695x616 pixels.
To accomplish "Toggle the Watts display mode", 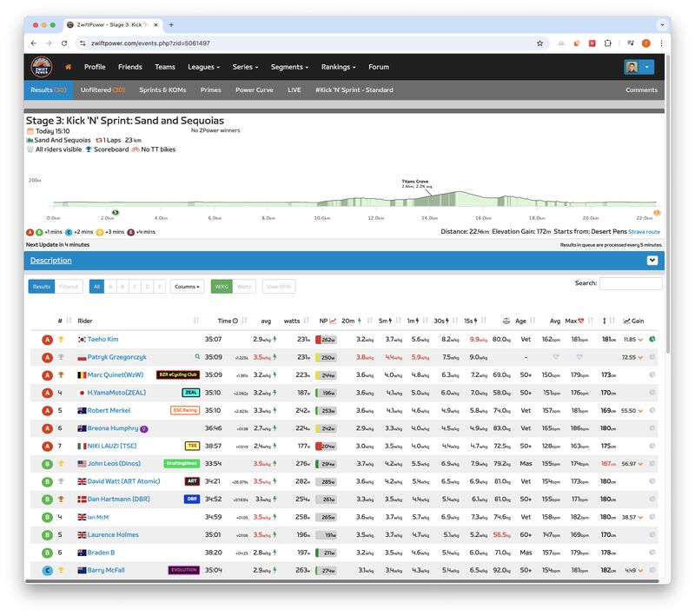I will pyautogui.click(x=244, y=286).
